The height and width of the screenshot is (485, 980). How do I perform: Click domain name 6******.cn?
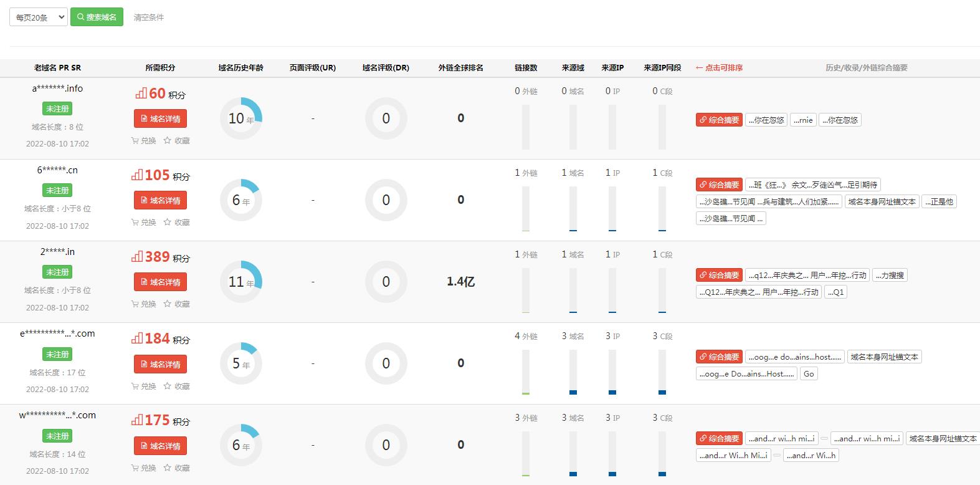click(x=57, y=170)
